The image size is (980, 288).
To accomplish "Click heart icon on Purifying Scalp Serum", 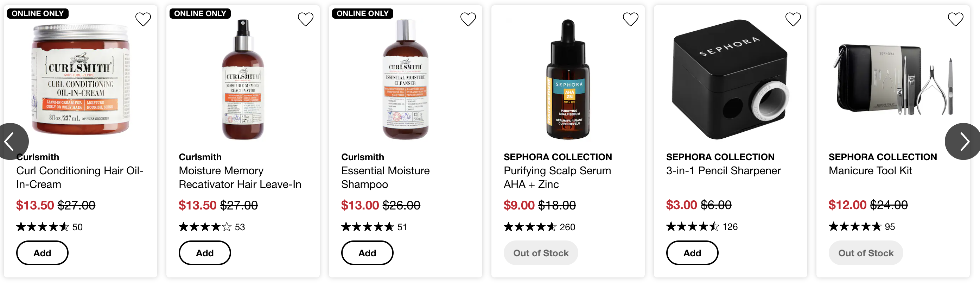I will 630,19.
